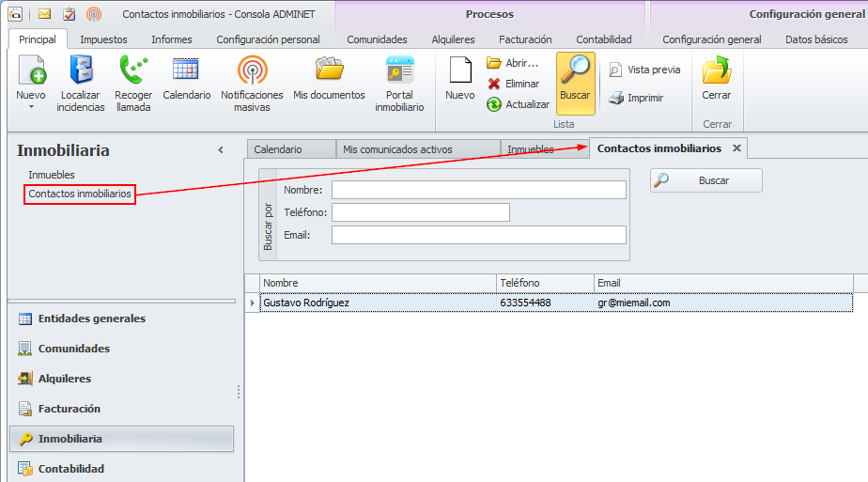This screenshot has width=868, height=482.
Task: Open the Calendario ribbon icon
Action: 187,79
